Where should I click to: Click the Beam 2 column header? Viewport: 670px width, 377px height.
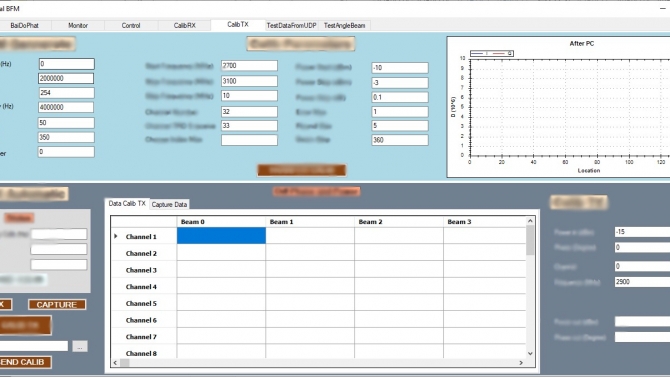pos(399,221)
